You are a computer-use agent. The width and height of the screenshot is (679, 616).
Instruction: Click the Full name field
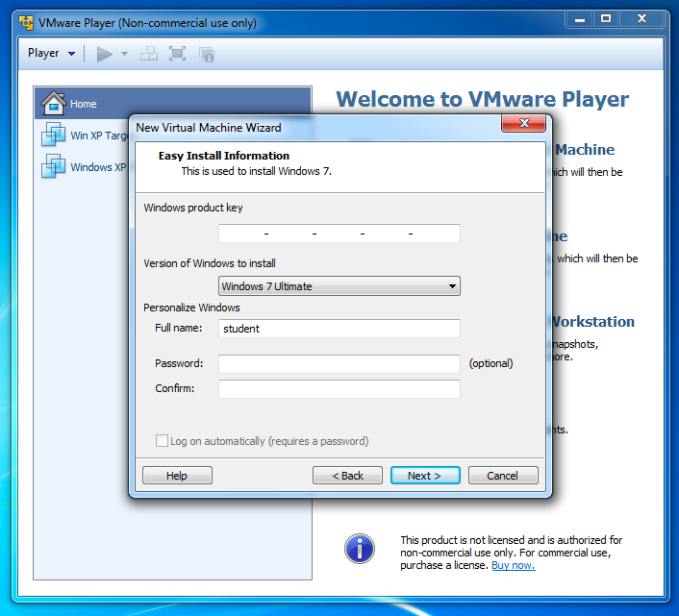pos(339,329)
